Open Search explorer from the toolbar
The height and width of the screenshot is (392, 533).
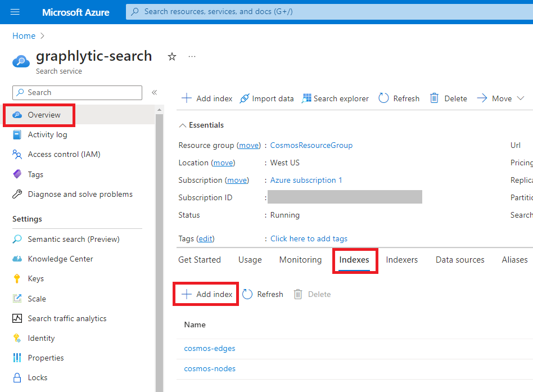pos(335,98)
